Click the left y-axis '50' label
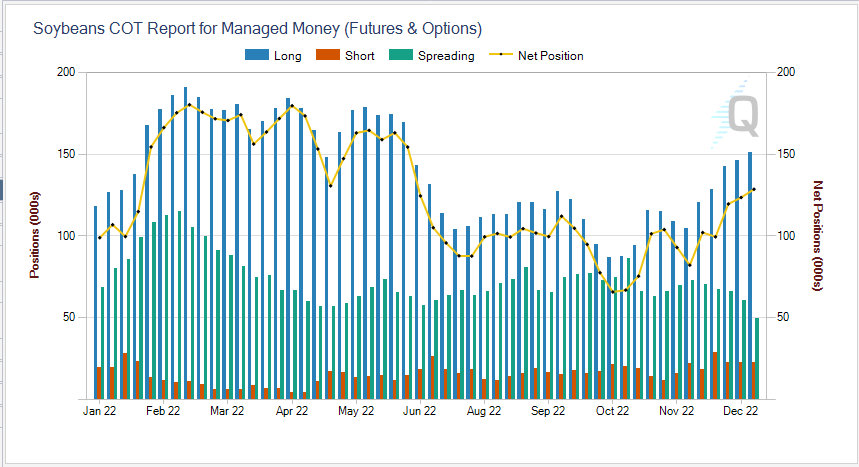This screenshot has width=859, height=467. (68, 317)
